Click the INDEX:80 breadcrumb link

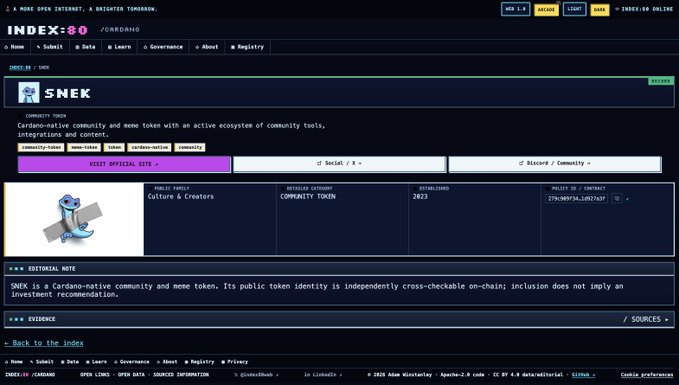[20, 68]
